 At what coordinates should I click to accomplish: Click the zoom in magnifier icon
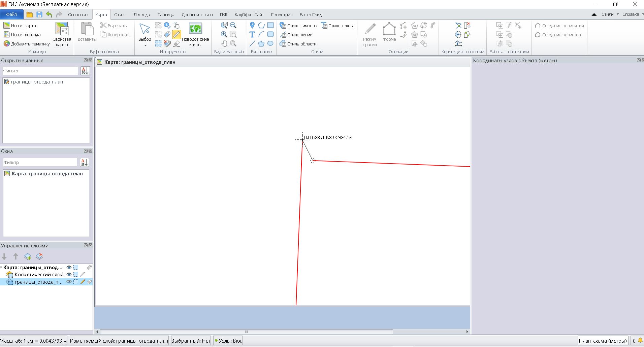click(x=224, y=34)
